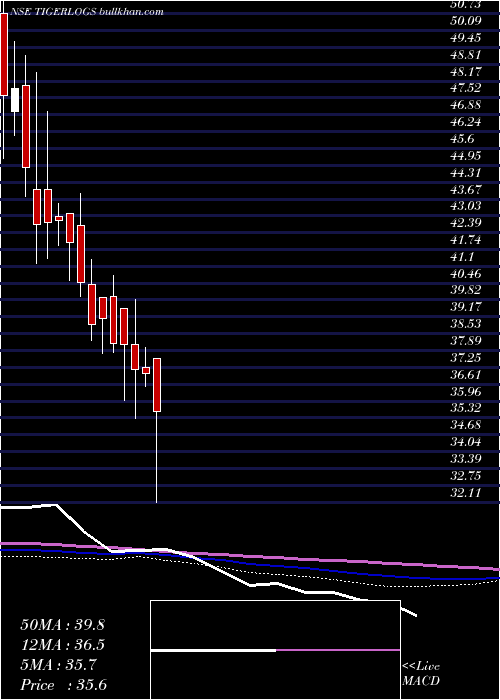Click the 40.46 price axis label
The height and width of the screenshot is (700, 500).
click(x=466, y=274)
